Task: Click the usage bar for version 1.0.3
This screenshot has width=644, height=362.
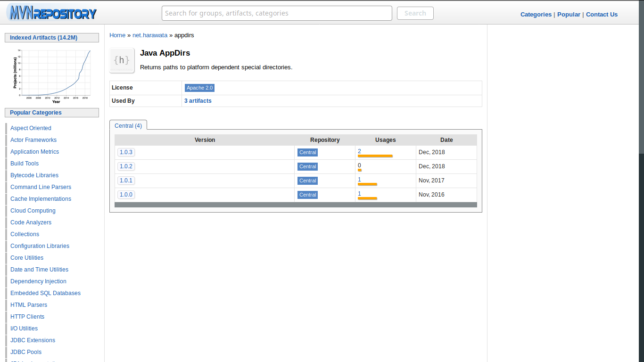Action: click(375, 156)
